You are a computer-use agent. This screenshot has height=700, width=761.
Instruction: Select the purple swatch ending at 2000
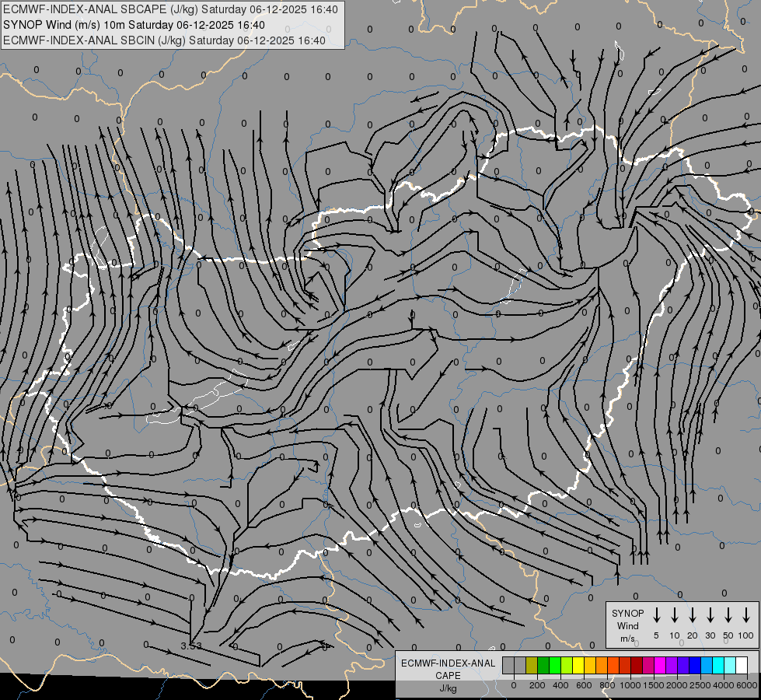pyautogui.click(x=672, y=665)
